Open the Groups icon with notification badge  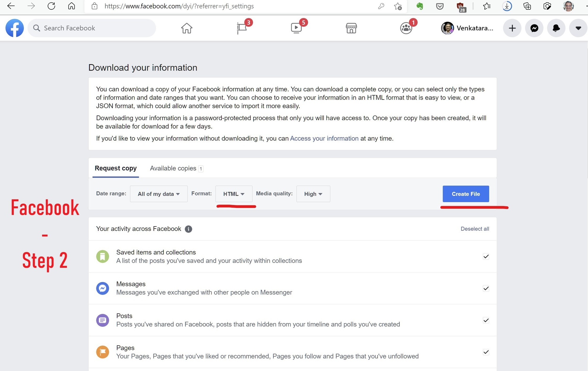(x=406, y=28)
